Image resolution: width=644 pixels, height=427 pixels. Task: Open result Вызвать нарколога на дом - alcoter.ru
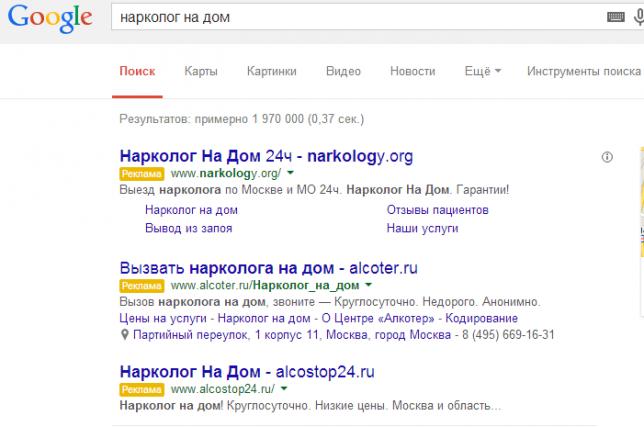point(269,268)
